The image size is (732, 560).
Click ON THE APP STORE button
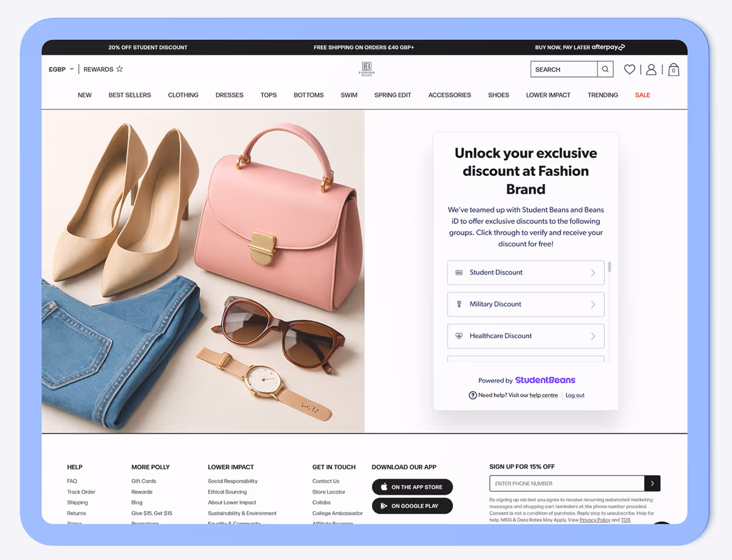[x=412, y=487]
